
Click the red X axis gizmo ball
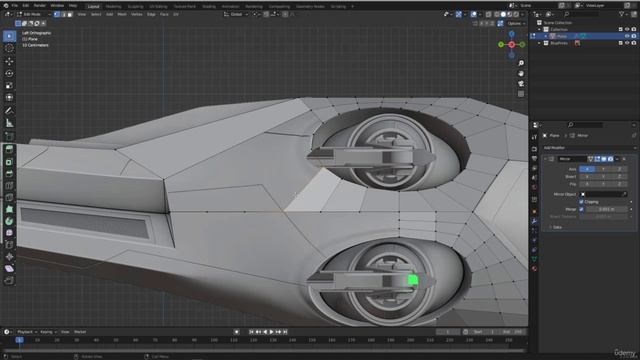(x=511, y=44)
